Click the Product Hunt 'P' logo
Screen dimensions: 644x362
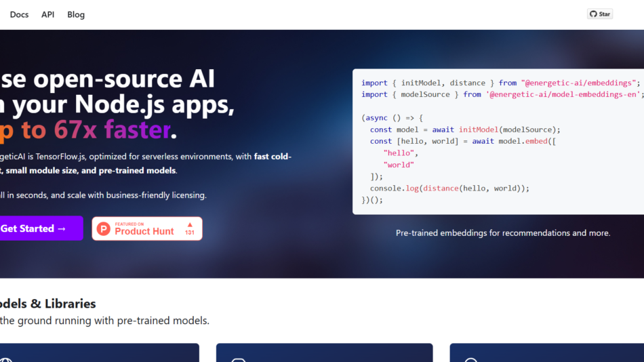point(103,229)
